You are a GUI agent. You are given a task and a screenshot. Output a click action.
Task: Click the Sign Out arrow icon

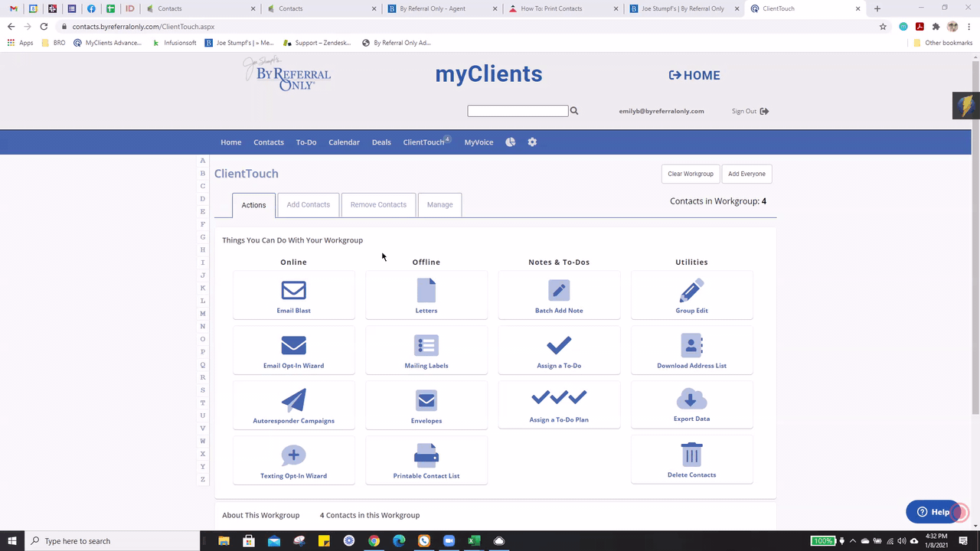764,111
